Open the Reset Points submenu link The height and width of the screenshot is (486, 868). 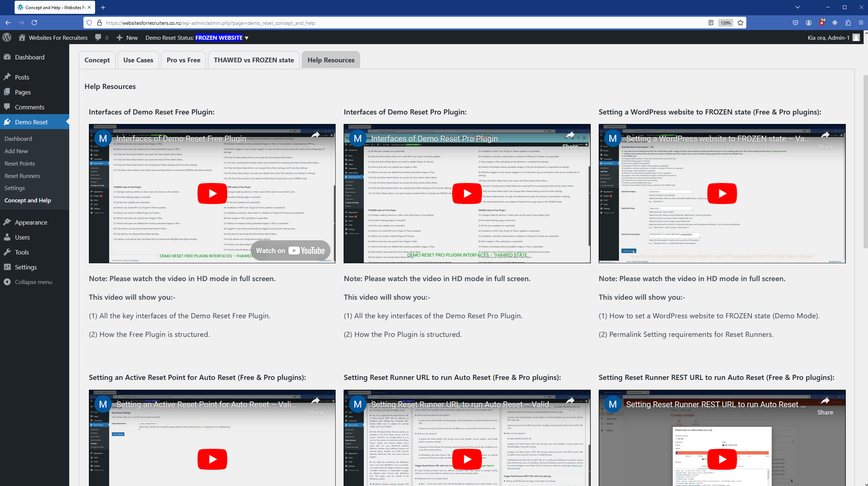(x=20, y=163)
